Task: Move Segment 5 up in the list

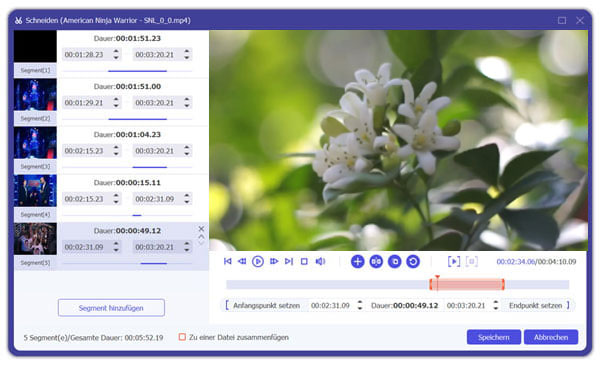Action: (x=201, y=236)
